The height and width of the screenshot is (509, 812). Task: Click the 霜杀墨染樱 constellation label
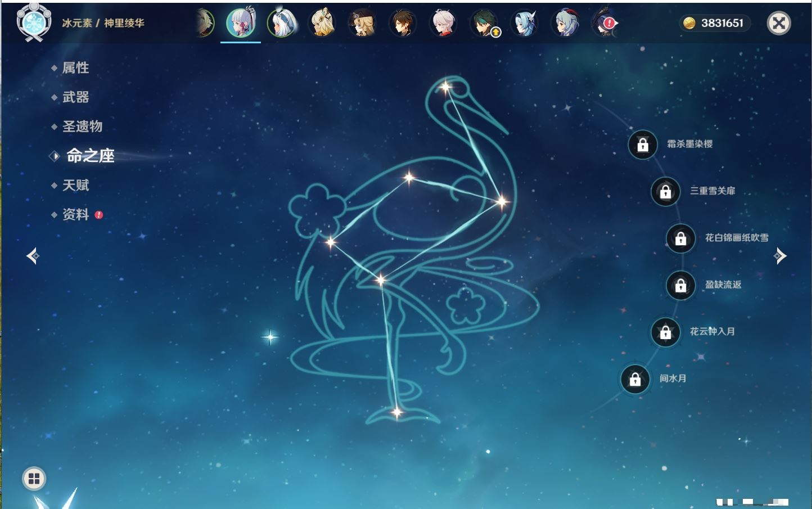coord(690,144)
